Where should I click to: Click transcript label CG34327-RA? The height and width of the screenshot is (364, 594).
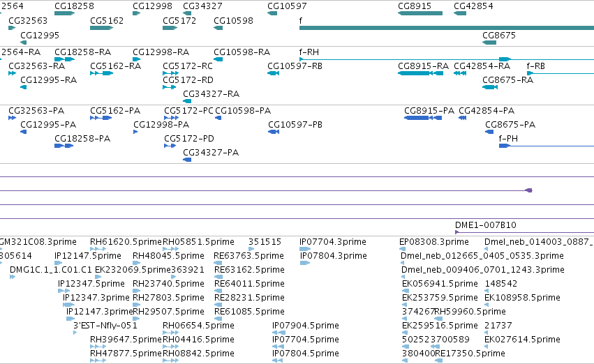tap(211, 94)
